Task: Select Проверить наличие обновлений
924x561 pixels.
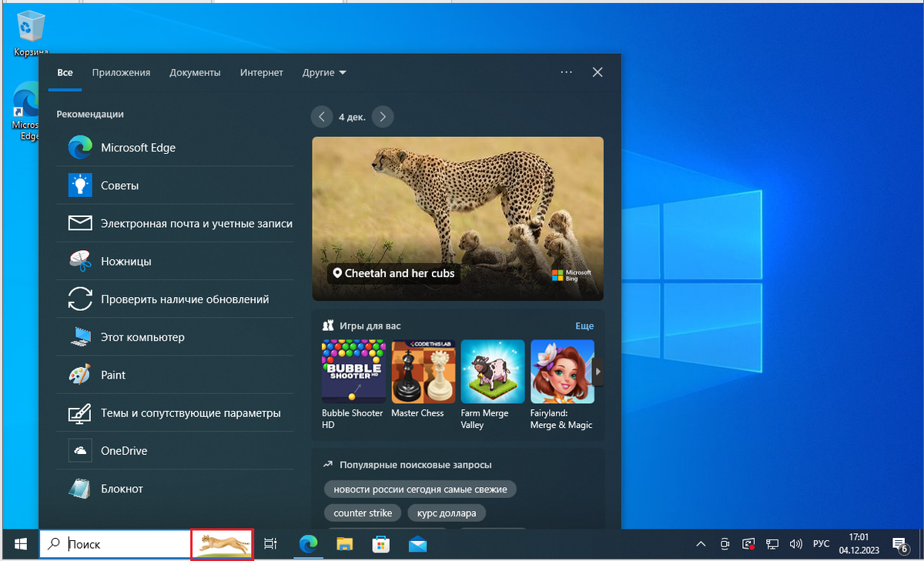Action: click(175, 299)
